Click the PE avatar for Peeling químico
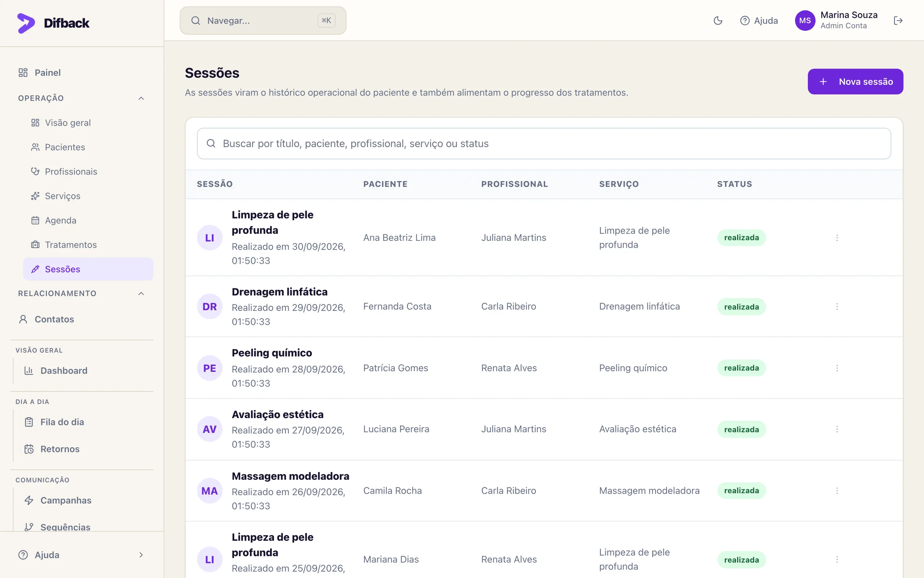924x578 pixels. [209, 368]
